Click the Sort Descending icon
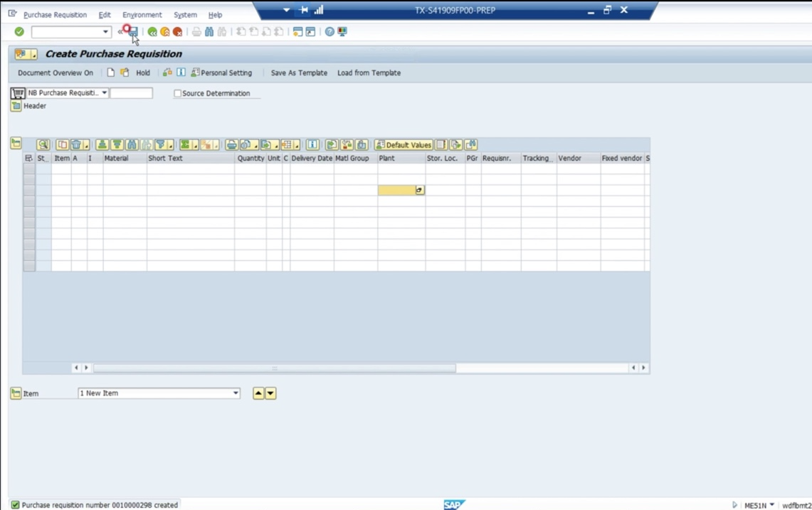The height and width of the screenshot is (510, 812). click(117, 144)
